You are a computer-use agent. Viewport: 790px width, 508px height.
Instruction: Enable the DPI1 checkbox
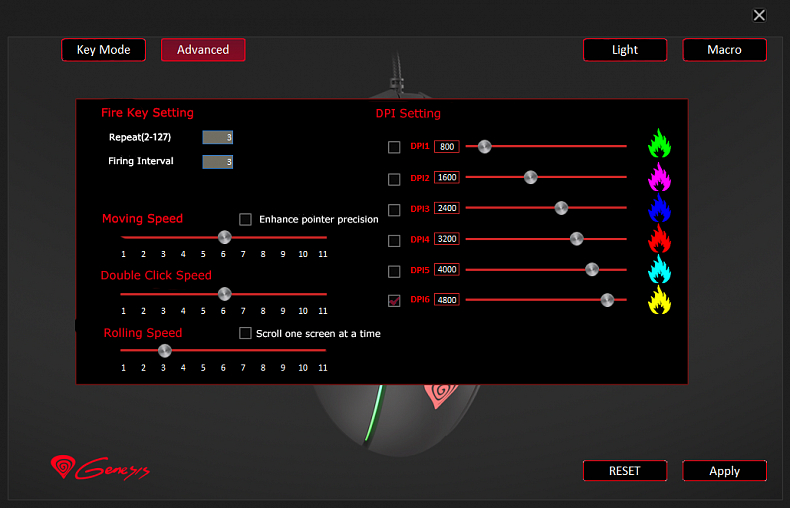click(x=394, y=147)
